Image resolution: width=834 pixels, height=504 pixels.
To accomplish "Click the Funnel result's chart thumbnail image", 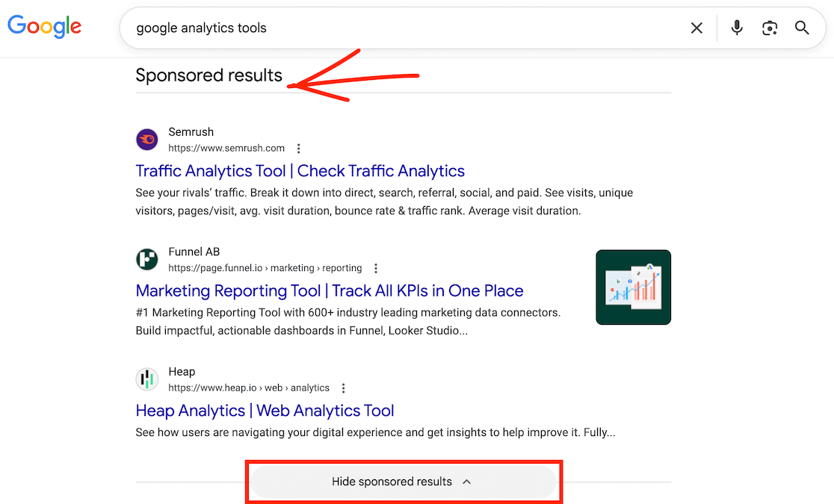I will [x=633, y=287].
